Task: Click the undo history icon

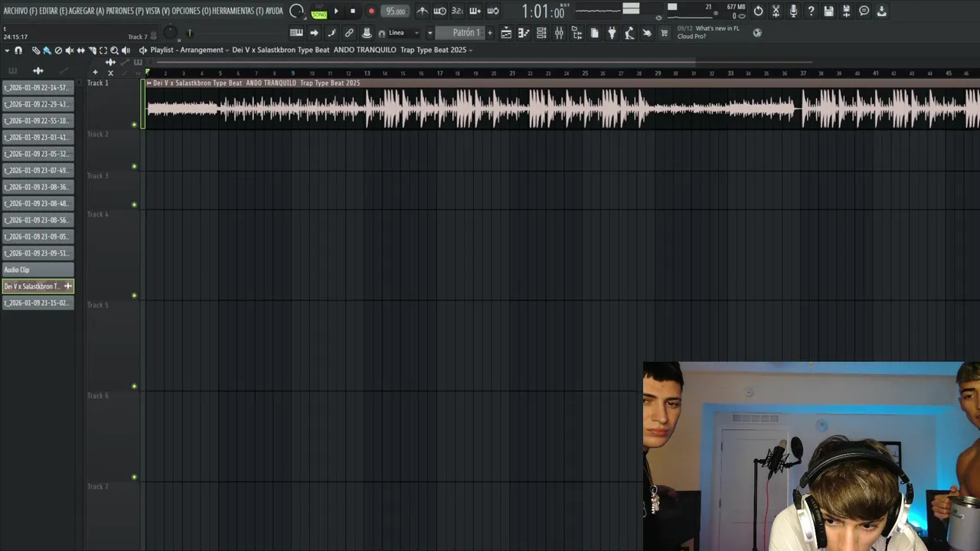Action: click(758, 11)
